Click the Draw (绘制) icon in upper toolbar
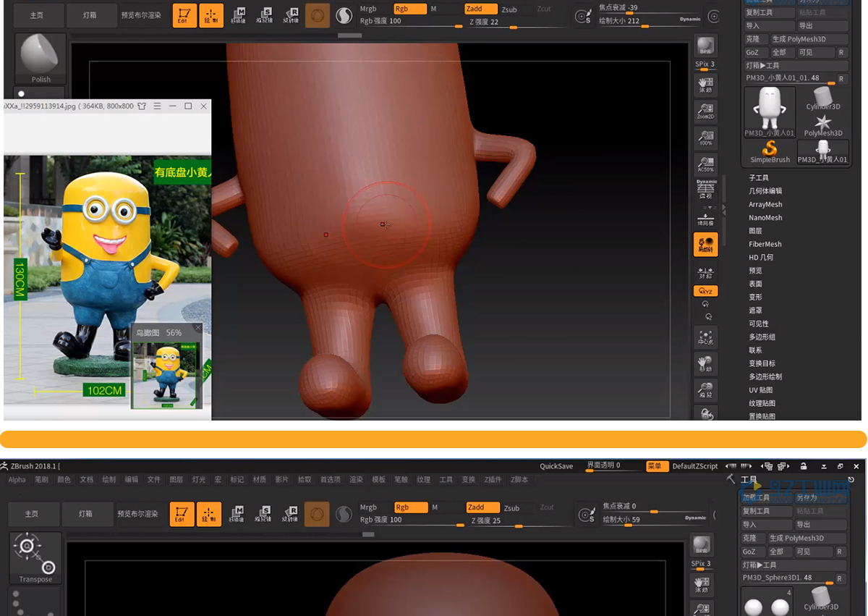The width and height of the screenshot is (868, 616). click(211, 15)
